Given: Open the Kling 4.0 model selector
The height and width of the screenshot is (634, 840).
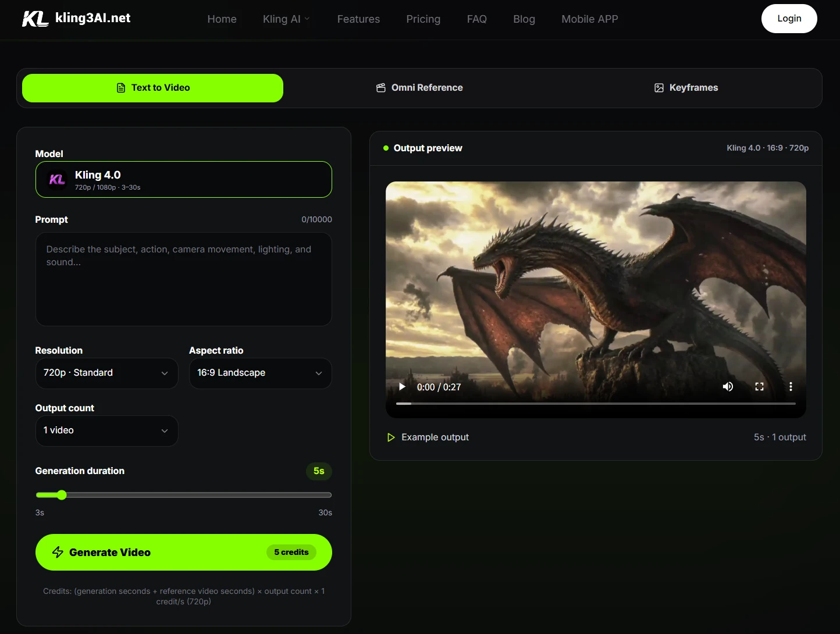Looking at the screenshot, I should coord(184,180).
